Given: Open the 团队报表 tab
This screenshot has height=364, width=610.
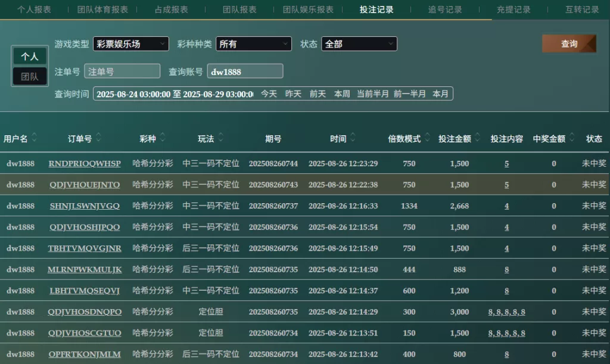Looking at the screenshot, I should tap(239, 10).
